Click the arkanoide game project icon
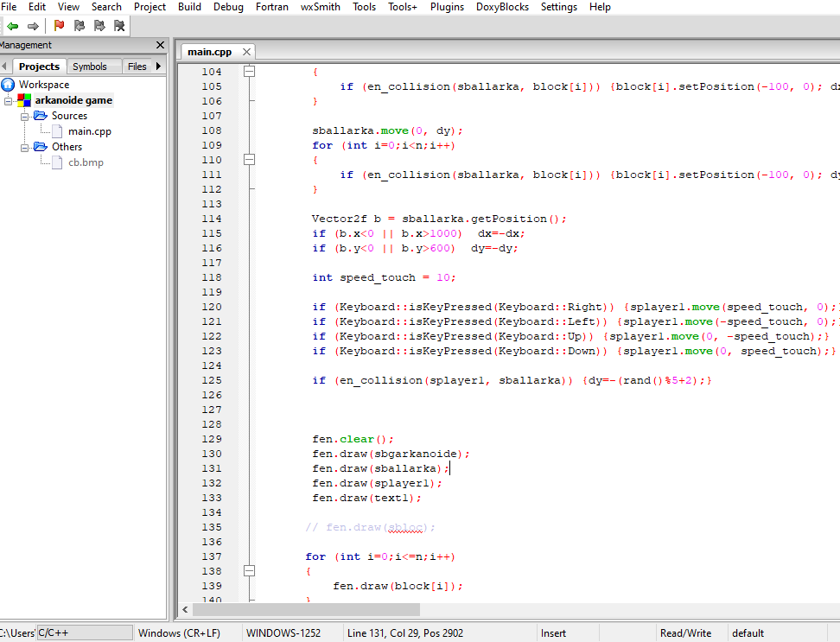This screenshot has width=840, height=642. (24, 100)
